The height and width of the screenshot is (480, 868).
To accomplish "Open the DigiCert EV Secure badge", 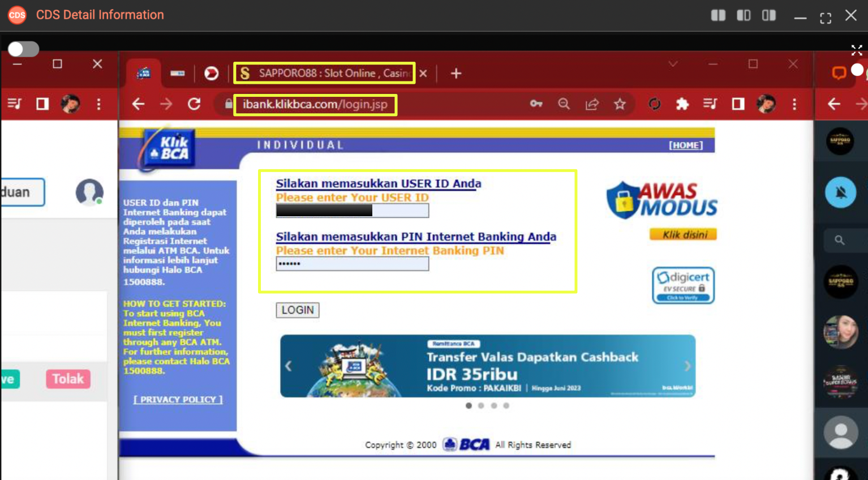I will [683, 285].
